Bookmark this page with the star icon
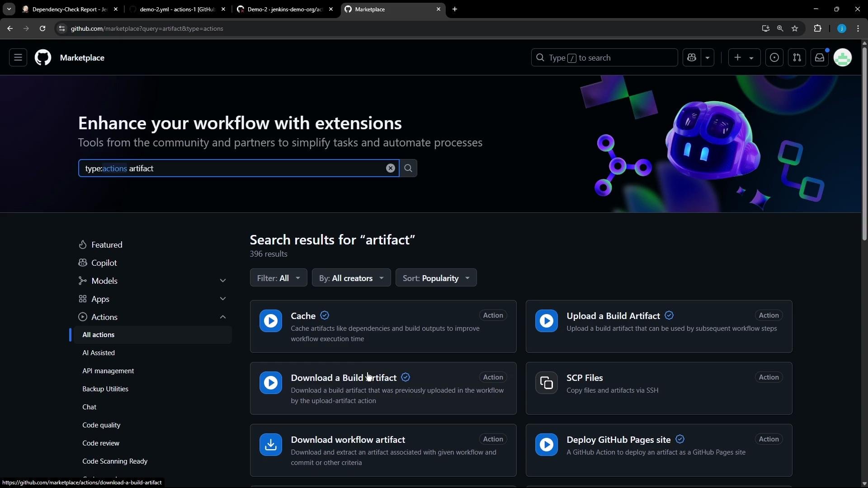Viewport: 868px width, 488px height. click(x=795, y=28)
